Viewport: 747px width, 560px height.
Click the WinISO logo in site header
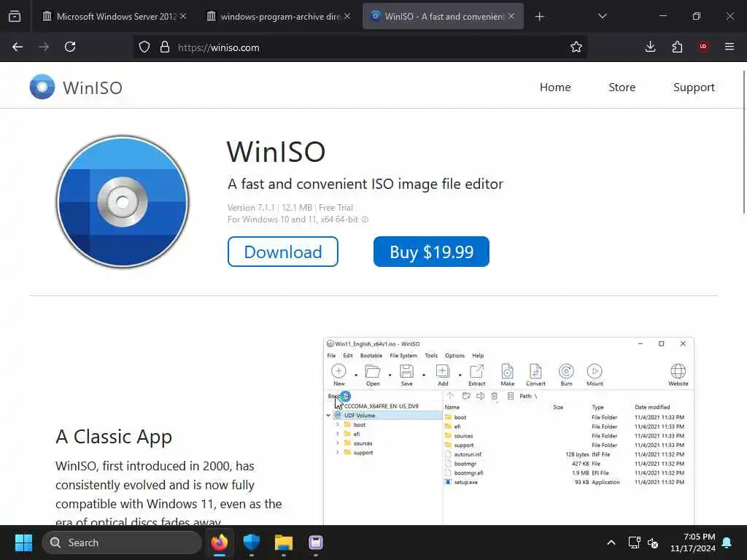pos(76,87)
